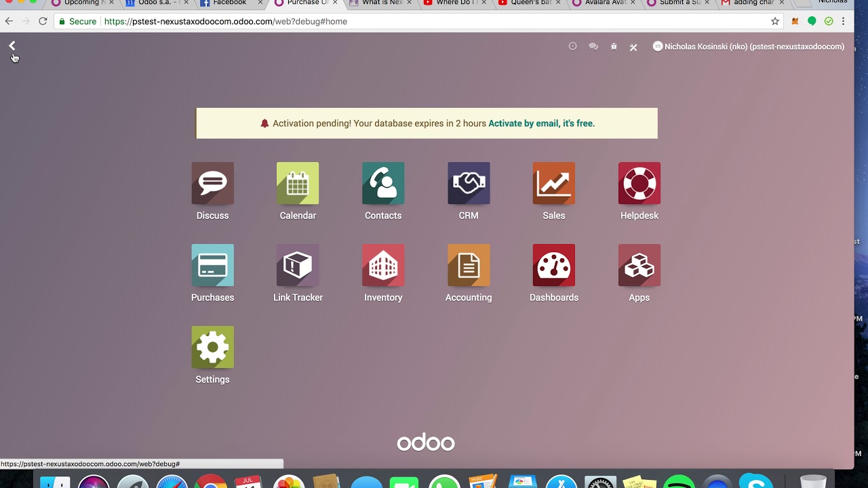Switch to the Where Do I YouTube tab
The width and height of the screenshot is (868, 488).
pos(453,3)
